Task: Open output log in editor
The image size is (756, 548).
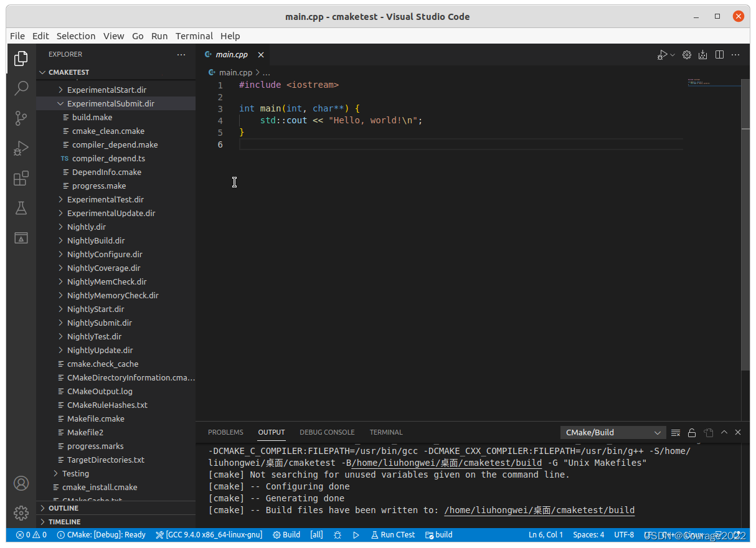Action: [x=708, y=433]
